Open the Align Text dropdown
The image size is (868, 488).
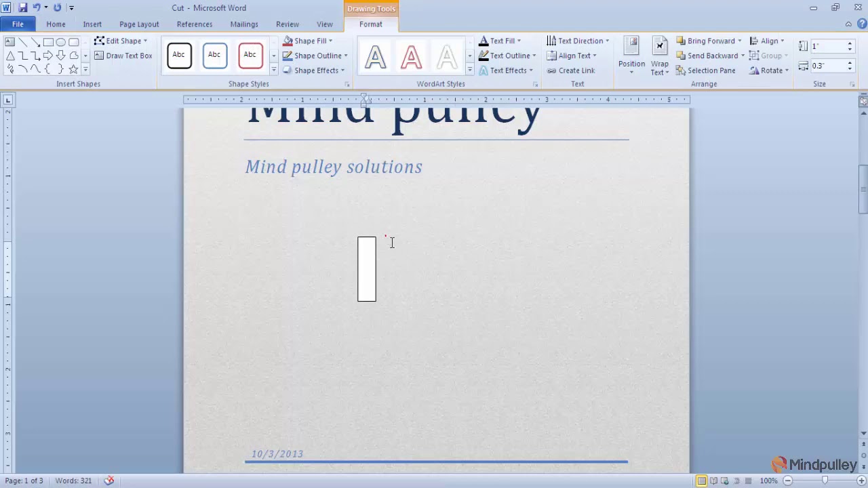pos(572,56)
